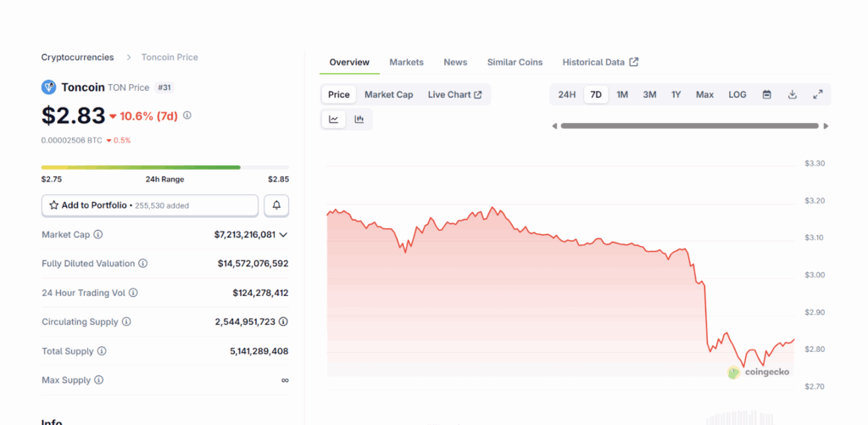
Task: Toggle the LOG scale option
Action: tap(737, 95)
